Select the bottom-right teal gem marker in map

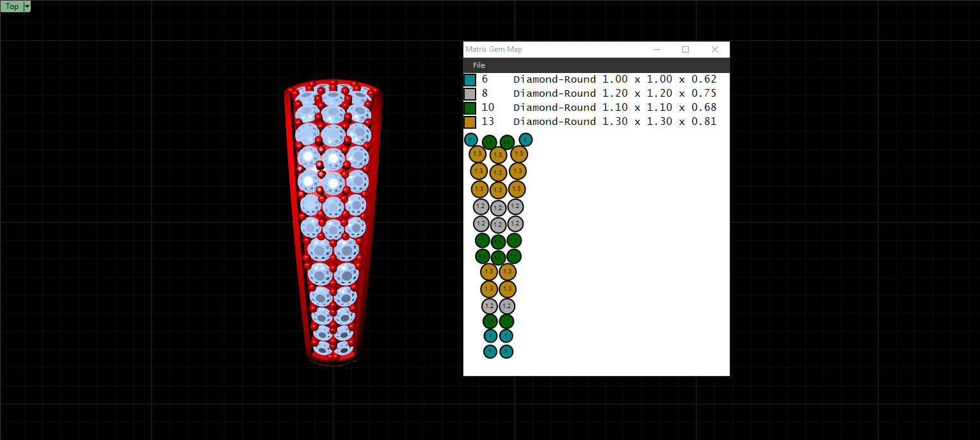506,352
